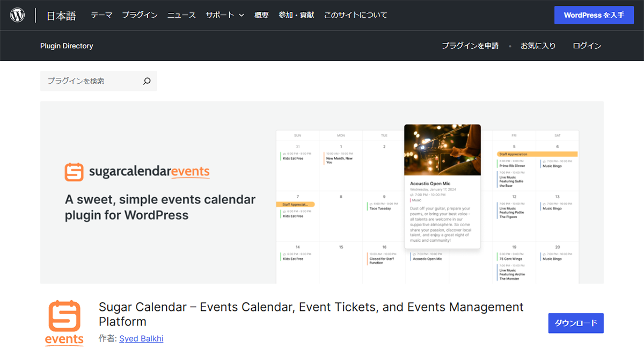Click the 日本語 site title
Image resolution: width=644 pixels, height=362 pixels.
coord(61,16)
